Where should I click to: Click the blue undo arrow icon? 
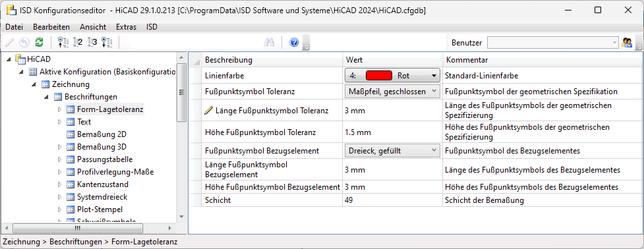click(24, 42)
